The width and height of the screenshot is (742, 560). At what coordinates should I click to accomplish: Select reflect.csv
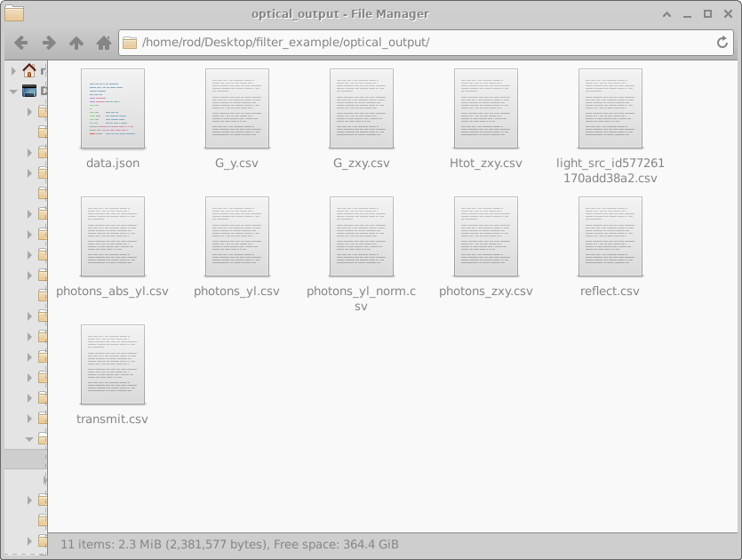click(610, 236)
